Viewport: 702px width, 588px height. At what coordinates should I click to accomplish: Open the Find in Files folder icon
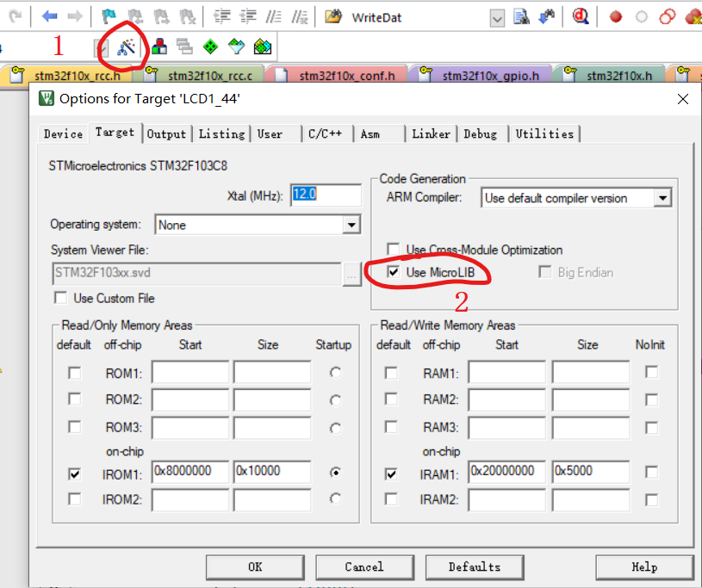[333, 17]
